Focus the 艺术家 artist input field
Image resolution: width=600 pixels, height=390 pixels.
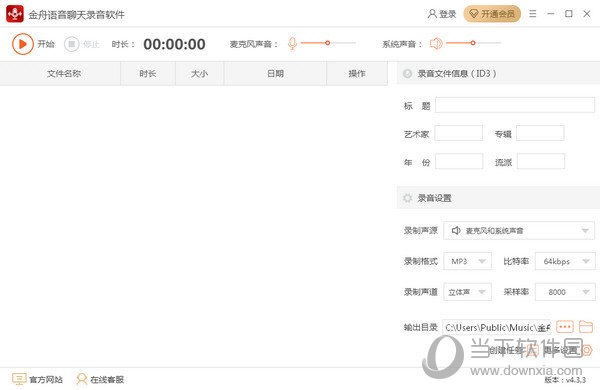(458, 133)
